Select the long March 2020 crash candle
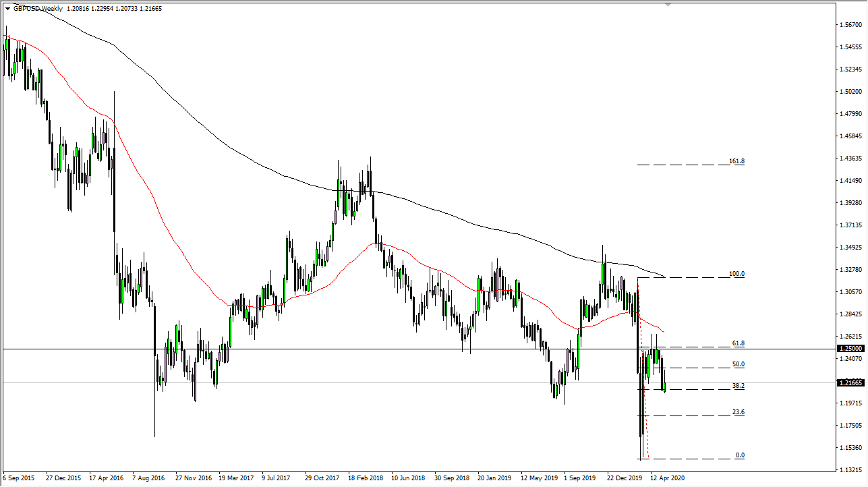This screenshot has height=487, width=868. 639,371
